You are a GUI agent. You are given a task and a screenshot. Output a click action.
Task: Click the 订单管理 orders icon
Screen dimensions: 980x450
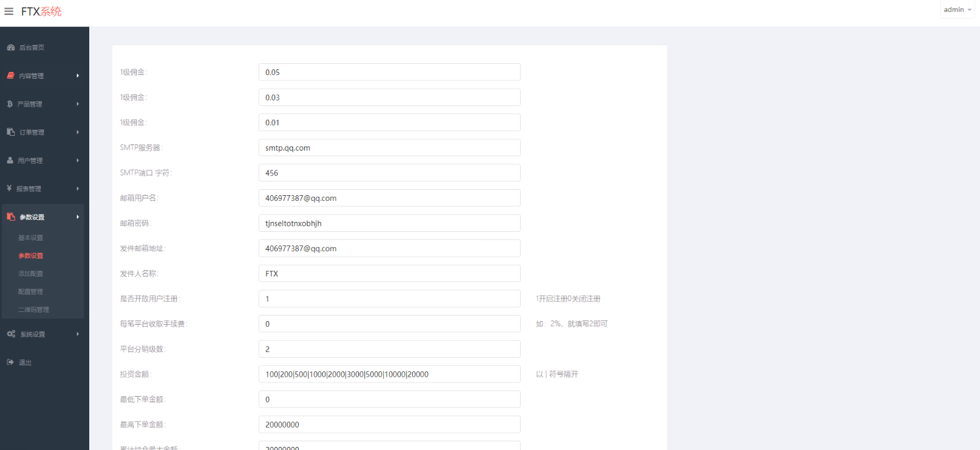11,132
